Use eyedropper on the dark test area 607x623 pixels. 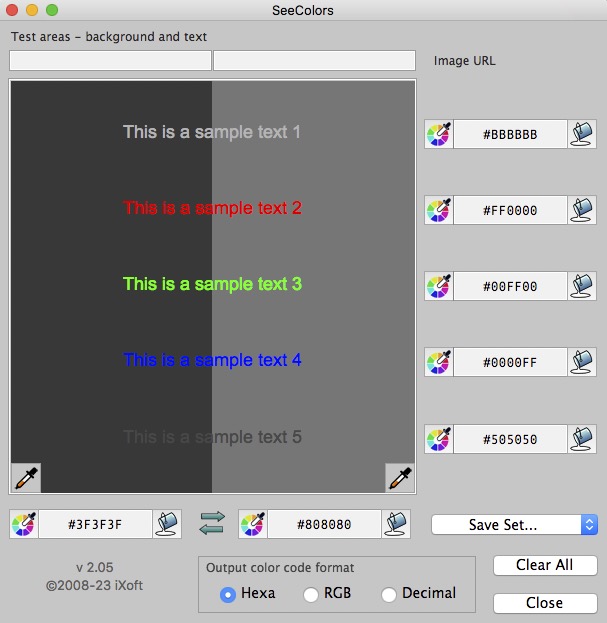coord(26,478)
